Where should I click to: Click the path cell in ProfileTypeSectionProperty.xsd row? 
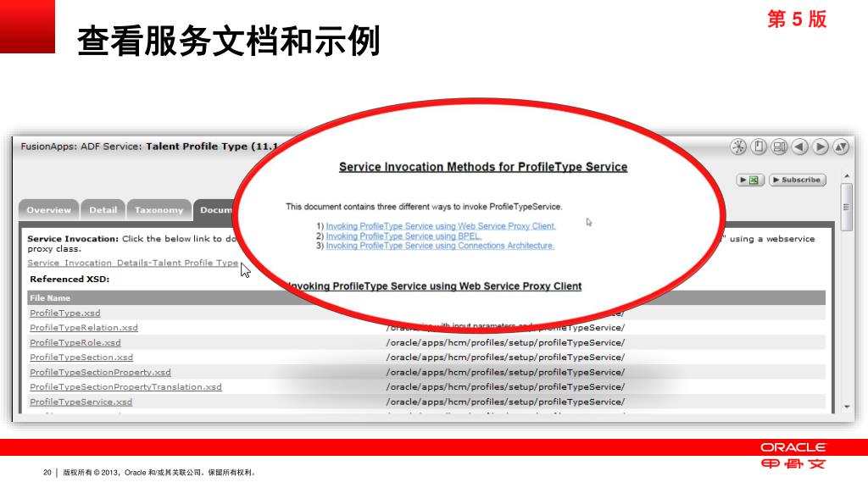coord(505,373)
